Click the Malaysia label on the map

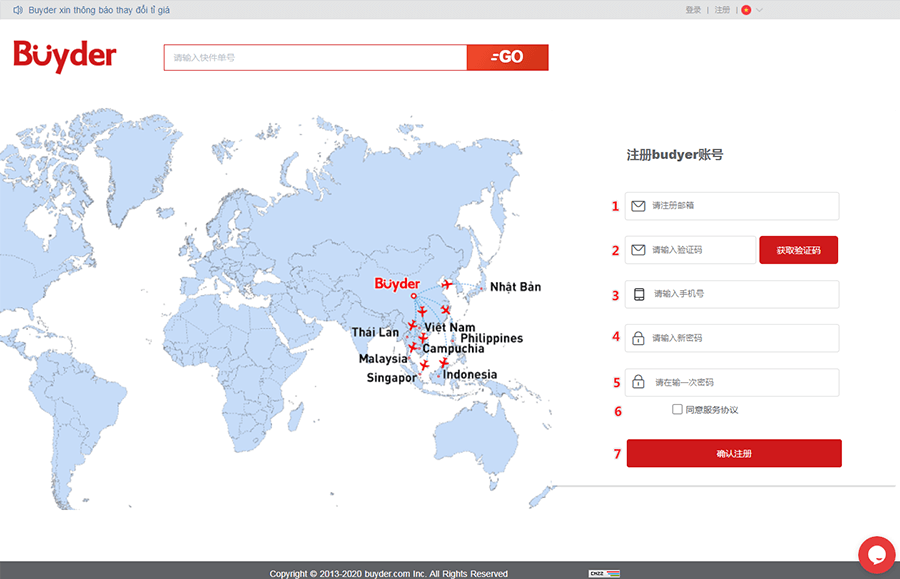[383, 359]
